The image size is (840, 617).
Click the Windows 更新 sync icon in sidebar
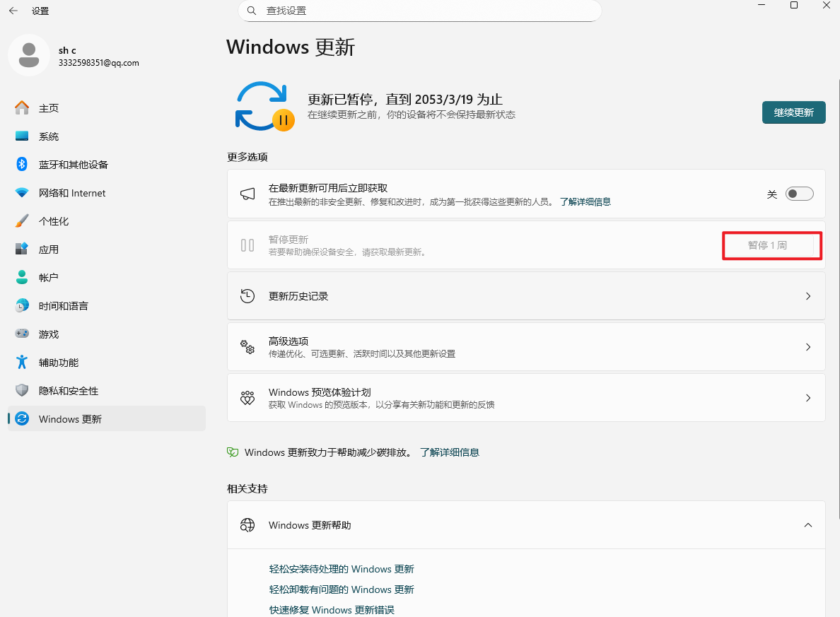[x=22, y=419]
